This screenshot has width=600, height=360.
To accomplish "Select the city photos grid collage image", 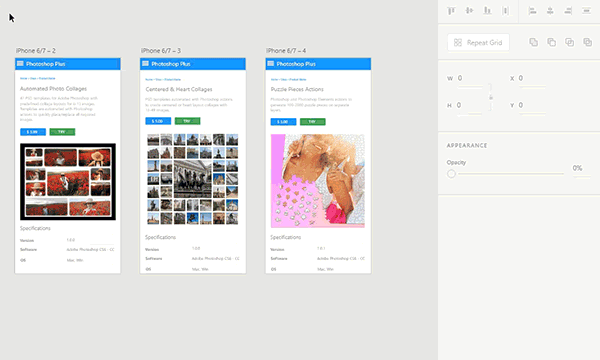I will pyautogui.click(x=193, y=179).
